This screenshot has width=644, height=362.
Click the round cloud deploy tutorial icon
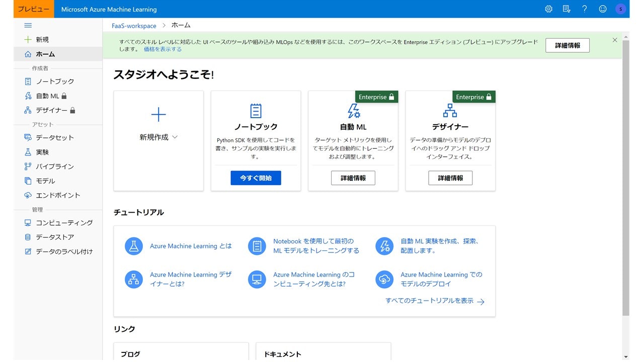[384, 280]
